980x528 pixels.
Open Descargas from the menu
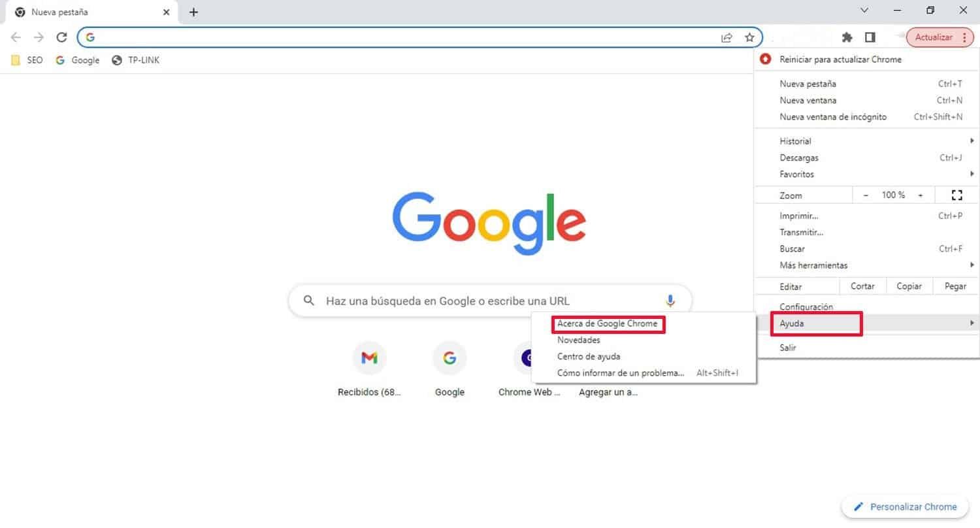point(866,157)
